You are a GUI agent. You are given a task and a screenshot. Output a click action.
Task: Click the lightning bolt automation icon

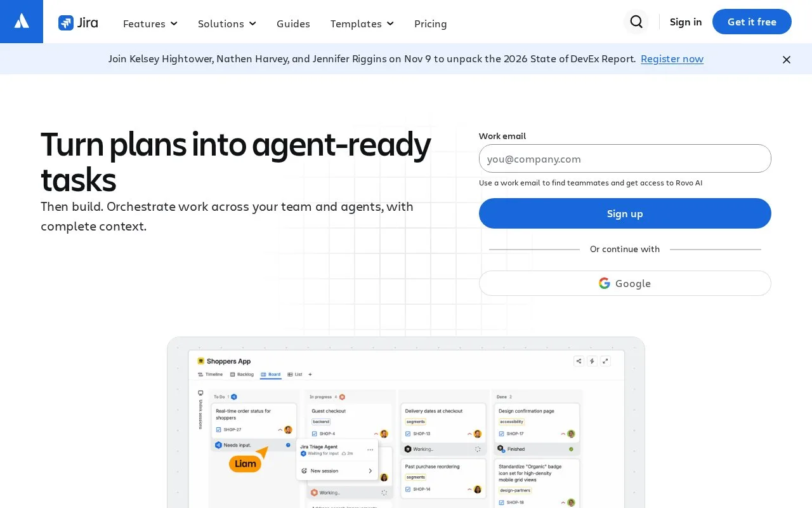click(x=592, y=361)
